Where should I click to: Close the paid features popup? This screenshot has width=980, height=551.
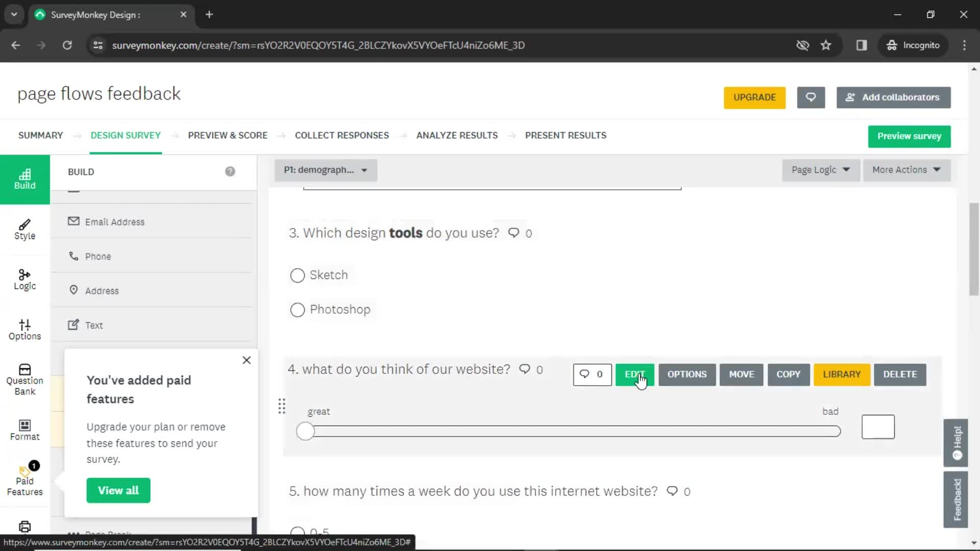247,360
